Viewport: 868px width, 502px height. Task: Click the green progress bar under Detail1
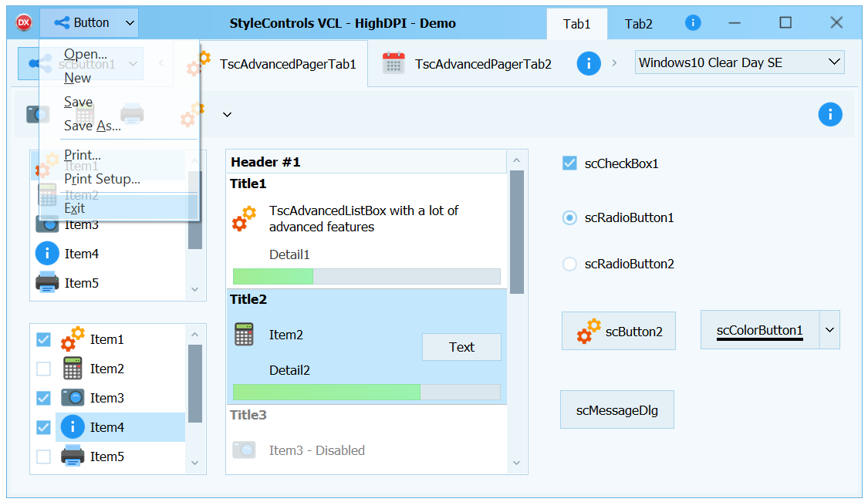(x=366, y=276)
